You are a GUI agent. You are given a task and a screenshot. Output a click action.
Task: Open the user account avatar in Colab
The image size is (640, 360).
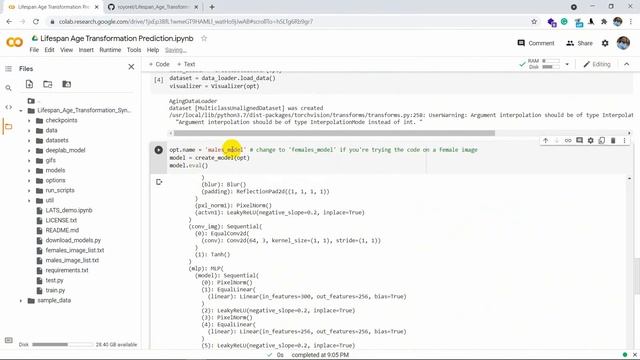[623, 42]
